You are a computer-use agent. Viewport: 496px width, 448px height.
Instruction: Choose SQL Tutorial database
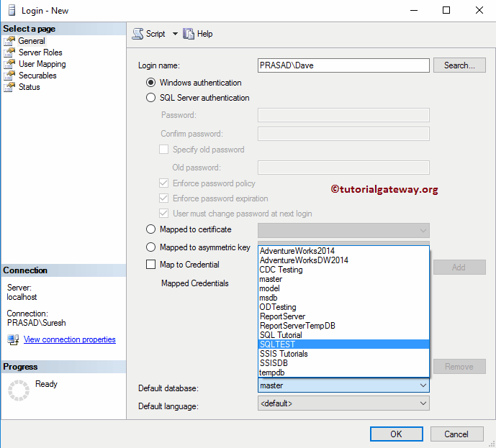click(x=343, y=335)
